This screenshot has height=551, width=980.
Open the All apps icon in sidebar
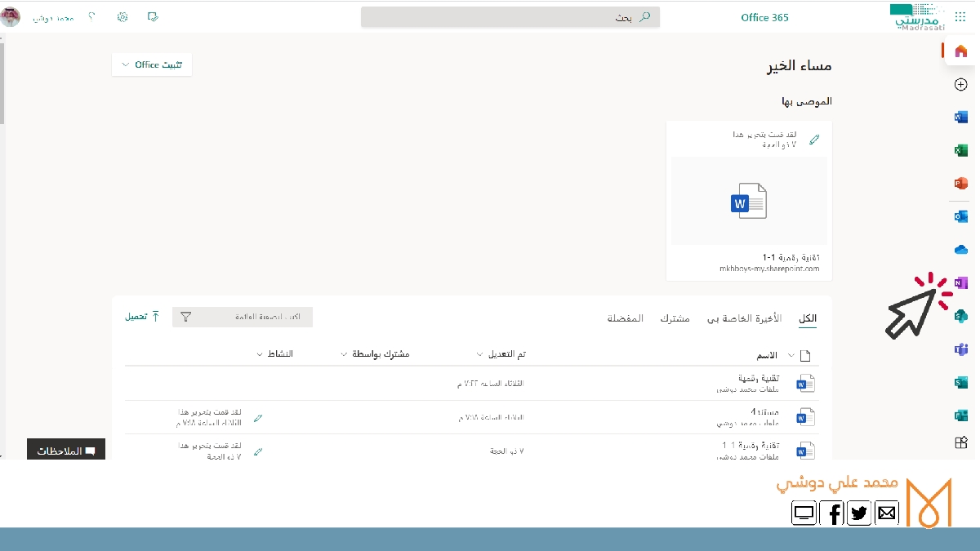pos(960,442)
